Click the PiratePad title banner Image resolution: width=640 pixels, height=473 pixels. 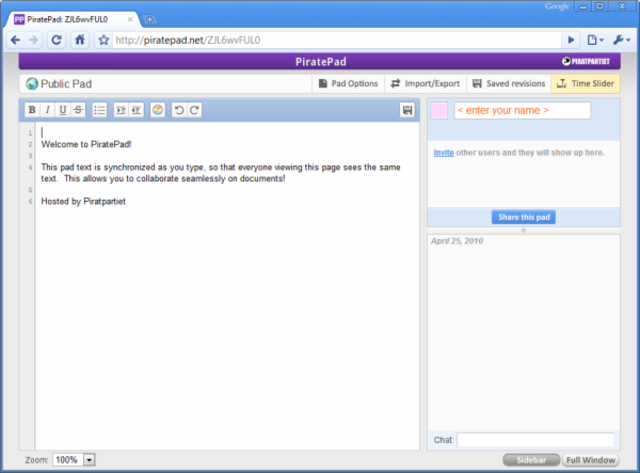320,61
